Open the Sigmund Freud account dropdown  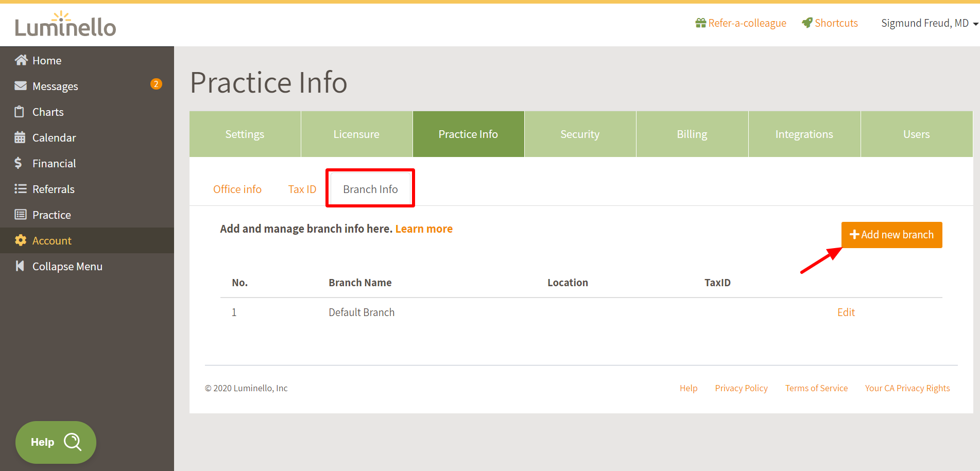pos(925,23)
